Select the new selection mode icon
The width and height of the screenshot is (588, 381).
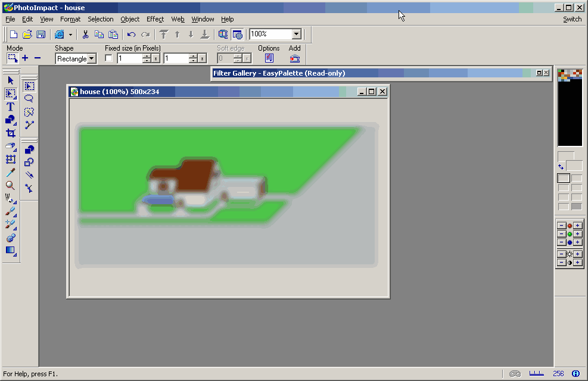point(13,58)
